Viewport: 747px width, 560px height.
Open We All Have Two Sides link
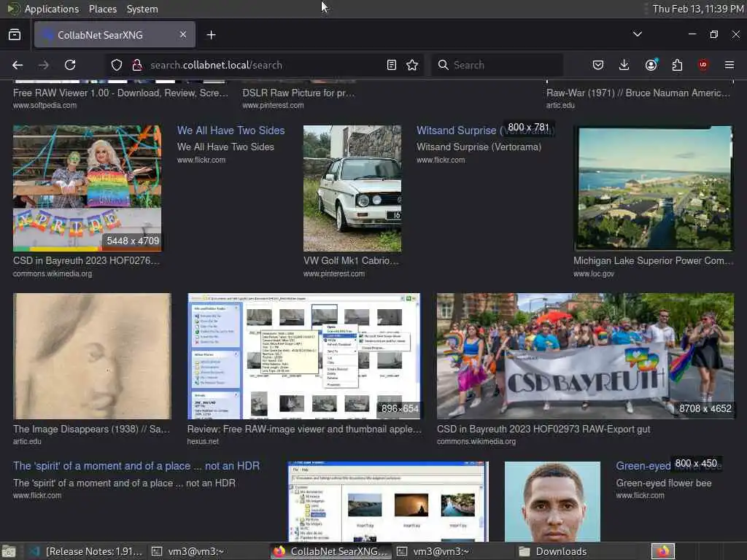pos(231,131)
